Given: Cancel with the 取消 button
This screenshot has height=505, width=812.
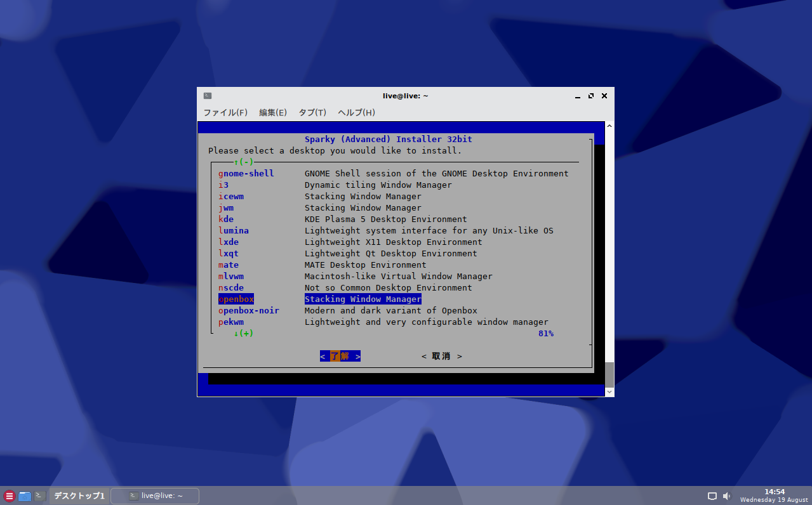Looking at the screenshot, I should [442, 357].
